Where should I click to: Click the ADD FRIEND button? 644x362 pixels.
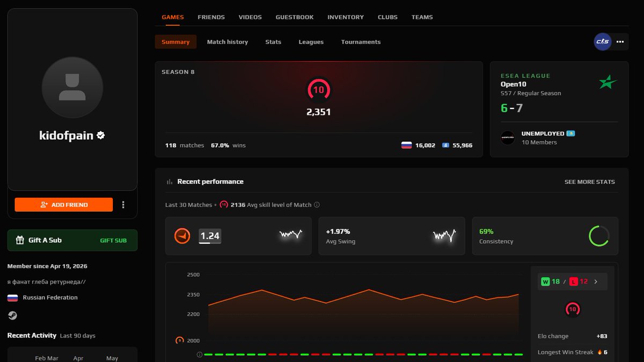tap(64, 205)
